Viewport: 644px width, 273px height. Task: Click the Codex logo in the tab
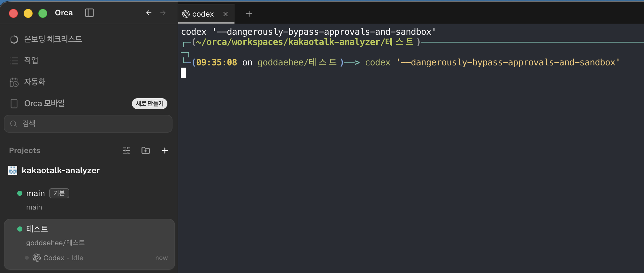pos(186,14)
